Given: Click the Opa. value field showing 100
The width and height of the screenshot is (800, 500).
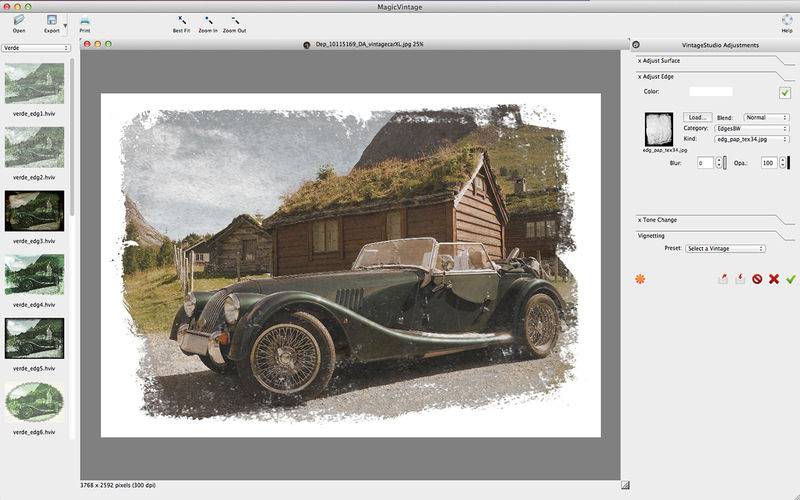Looking at the screenshot, I should point(768,163).
